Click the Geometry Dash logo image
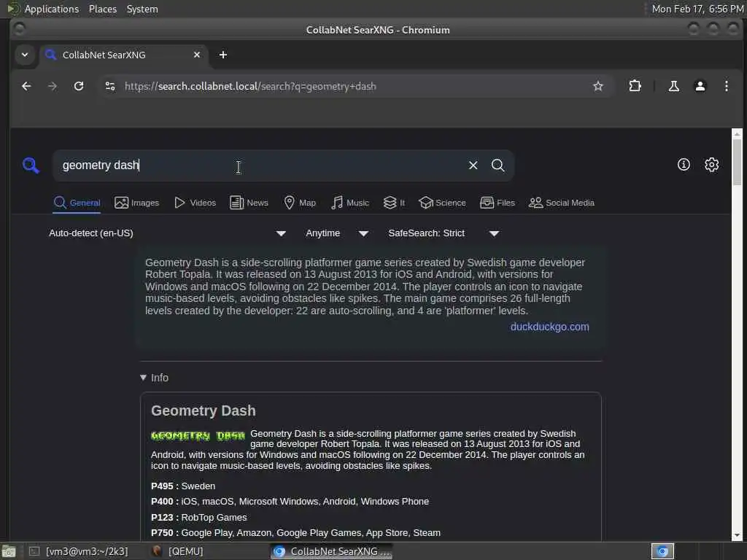 tap(198, 436)
